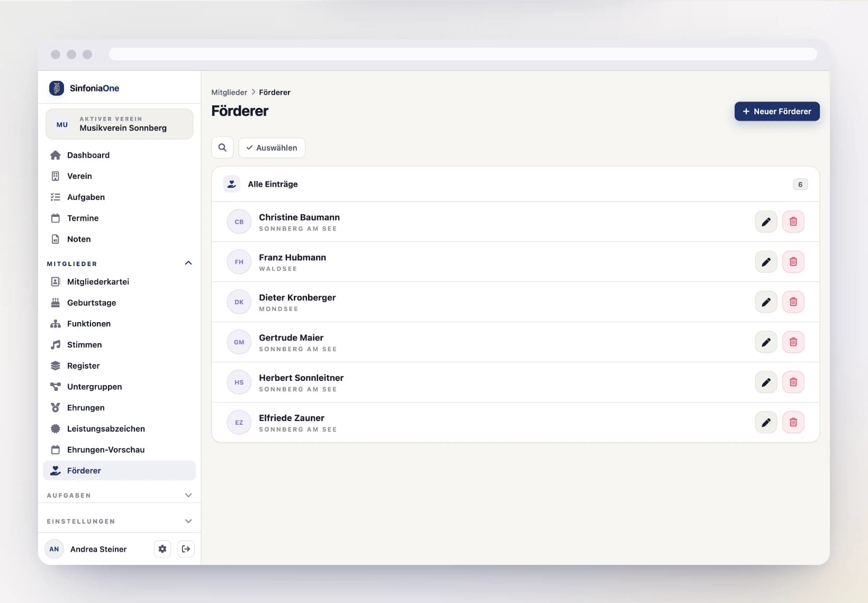The image size is (868, 603).
Task: Click the SinfoniaOne logo icon
Action: point(57,88)
